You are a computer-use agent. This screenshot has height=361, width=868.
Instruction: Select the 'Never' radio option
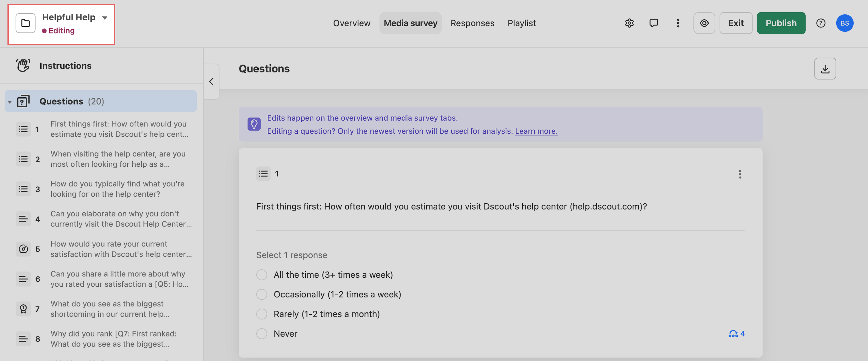point(261,334)
